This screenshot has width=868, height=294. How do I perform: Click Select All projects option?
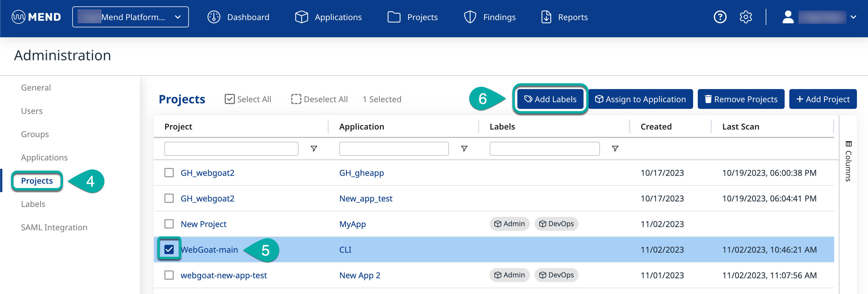tap(248, 99)
